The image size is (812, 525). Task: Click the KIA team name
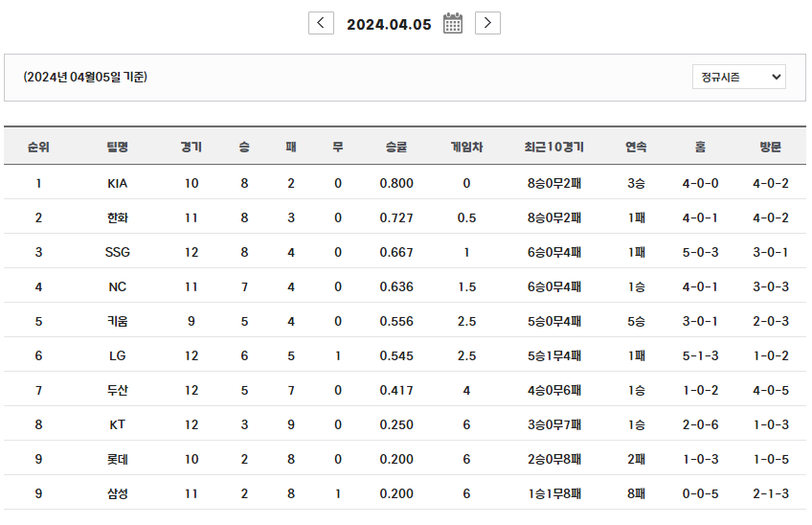coord(118,184)
